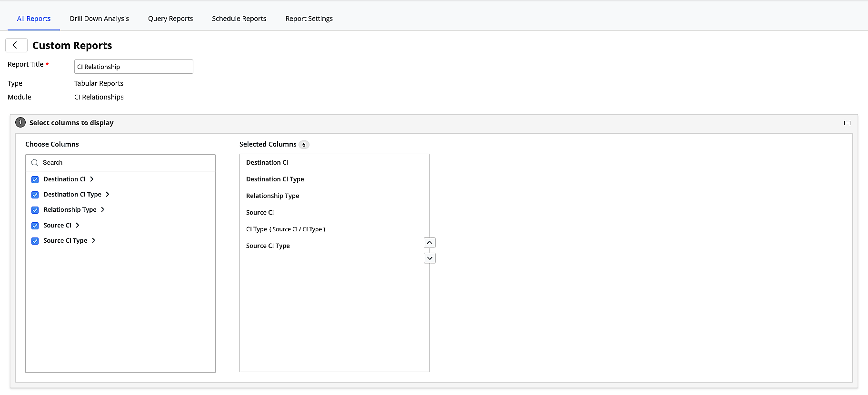This screenshot has height=395, width=868.
Task: Expand Source CI chevron
Action: pyautogui.click(x=78, y=225)
